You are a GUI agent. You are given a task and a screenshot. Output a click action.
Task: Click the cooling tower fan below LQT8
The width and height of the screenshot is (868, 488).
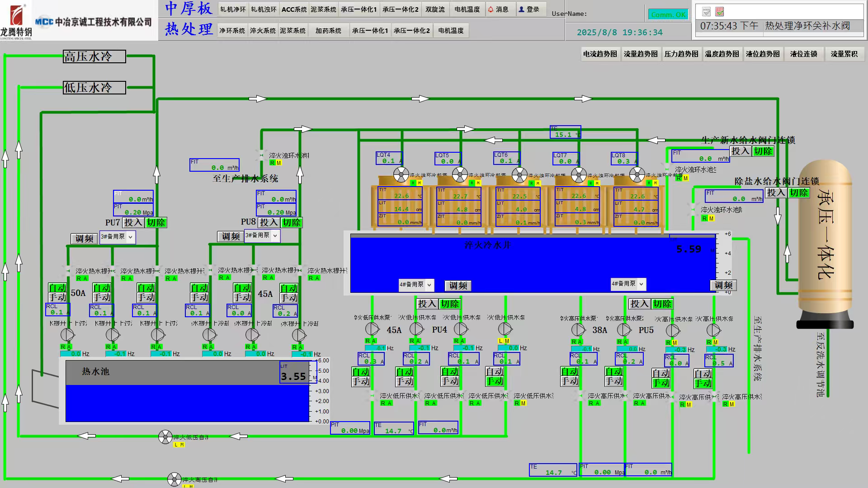637,174
